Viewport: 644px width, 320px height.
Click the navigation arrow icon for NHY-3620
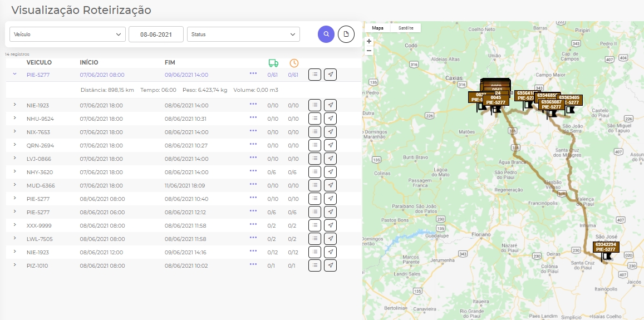click(330, 172)
